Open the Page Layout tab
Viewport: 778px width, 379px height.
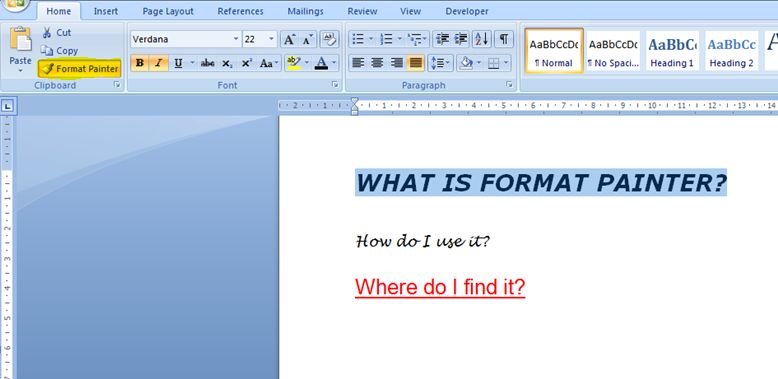pyautogui.click(x=168, y=11)
